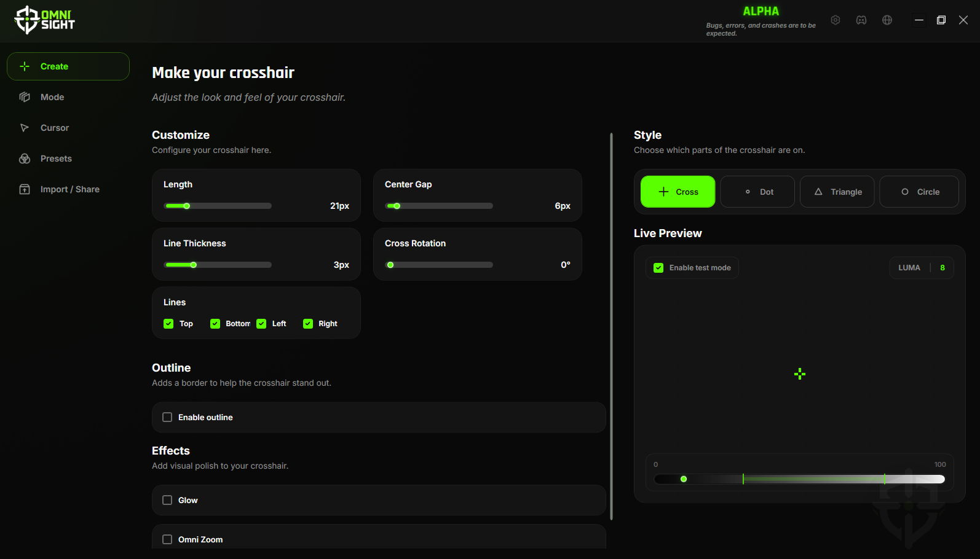Click the luma gradient slider handle
Viewport: 980px width, 559px height.
point(684,479)
